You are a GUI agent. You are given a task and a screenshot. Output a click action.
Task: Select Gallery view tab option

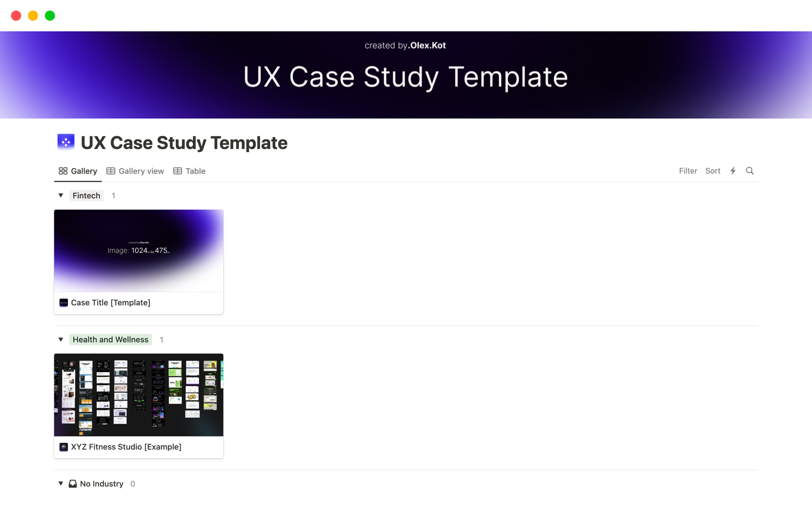click(x=135, y=171)
